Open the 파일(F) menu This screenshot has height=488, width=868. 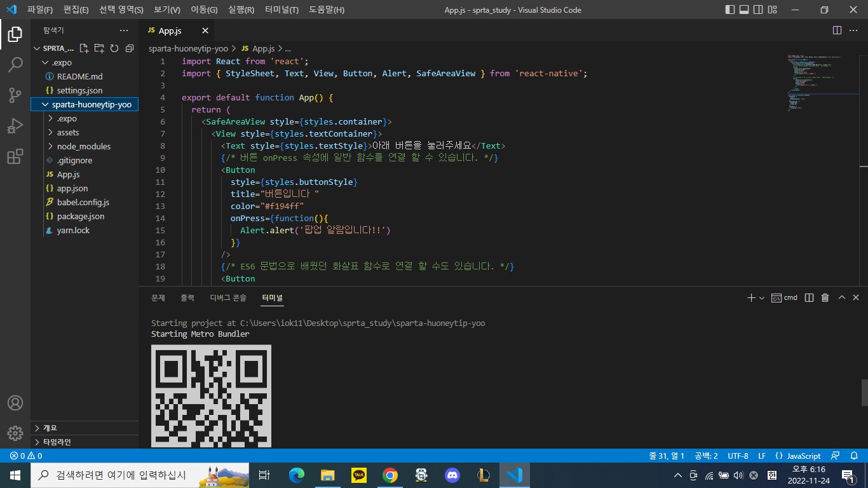coord(40,10)
